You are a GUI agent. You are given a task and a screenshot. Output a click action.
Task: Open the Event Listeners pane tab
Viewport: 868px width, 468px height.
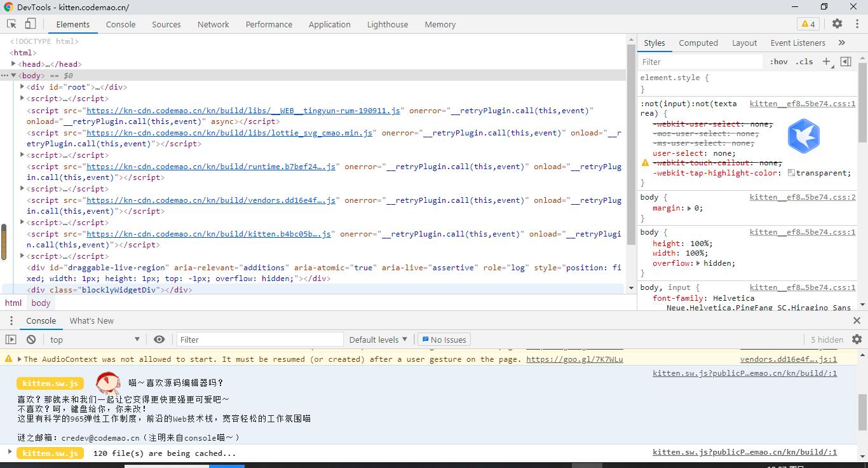[x=798, y=43]
